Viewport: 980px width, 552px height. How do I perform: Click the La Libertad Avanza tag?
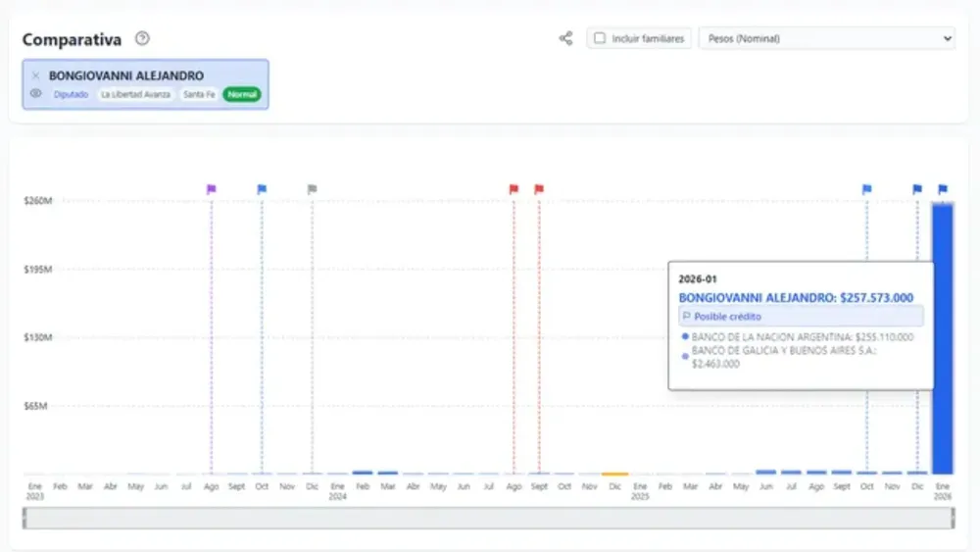[x=135, y=95]
